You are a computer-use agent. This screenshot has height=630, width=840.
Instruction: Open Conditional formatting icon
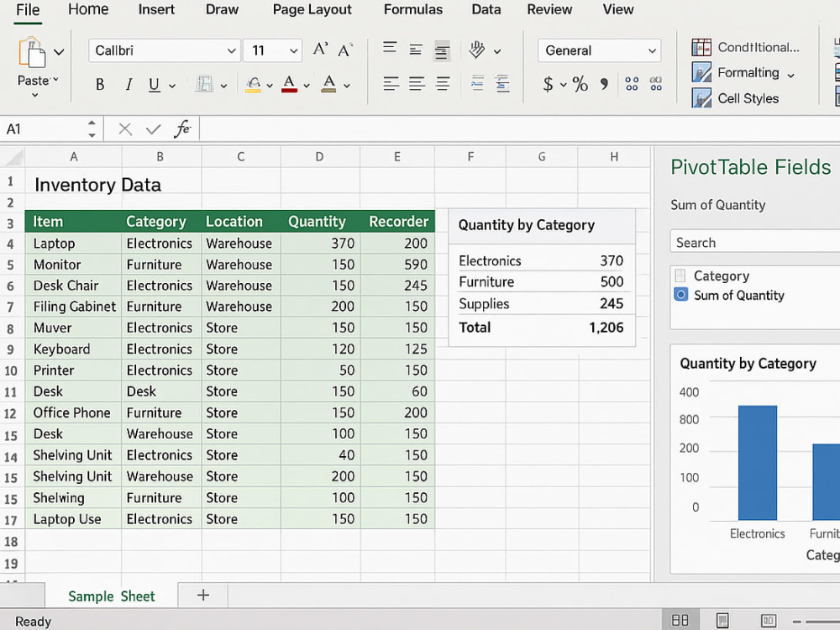pyautogui.click(x=701, y=47)
